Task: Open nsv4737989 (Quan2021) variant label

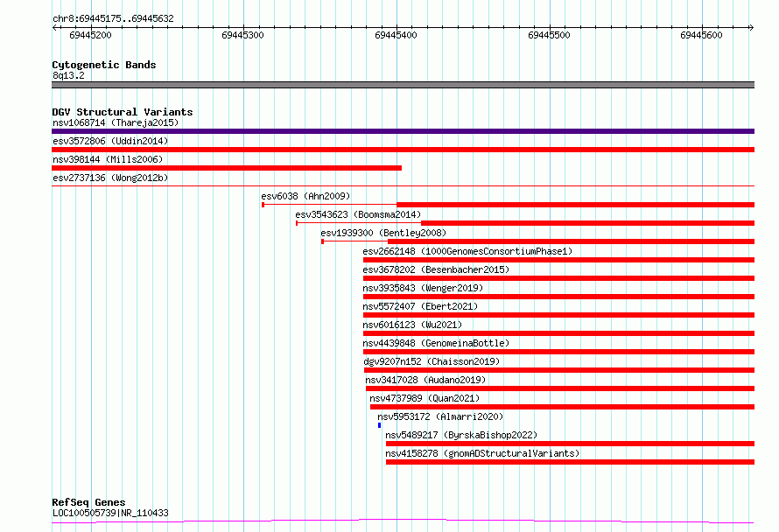Action: click(x=425, y=398)
